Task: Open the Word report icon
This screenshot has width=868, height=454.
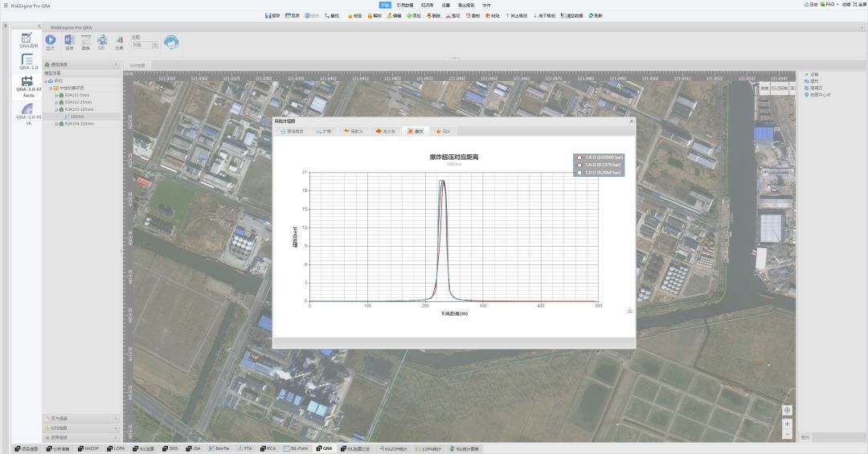Action: click(x=68, y=40)
